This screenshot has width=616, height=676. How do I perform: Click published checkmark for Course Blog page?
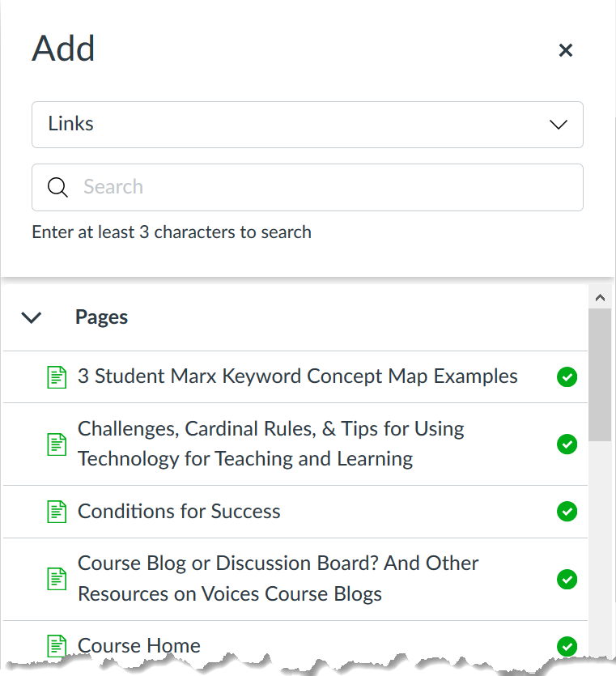(x=567, y=579)
